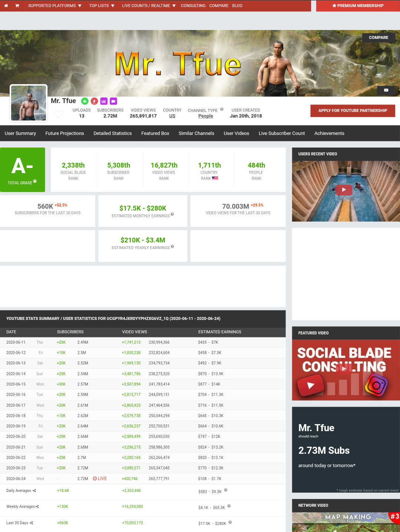The height and width of the screenshot is (532, 400).
Task: Click the LIVE indicator in the 2020-06-24 row
Action: coord(100,479)
